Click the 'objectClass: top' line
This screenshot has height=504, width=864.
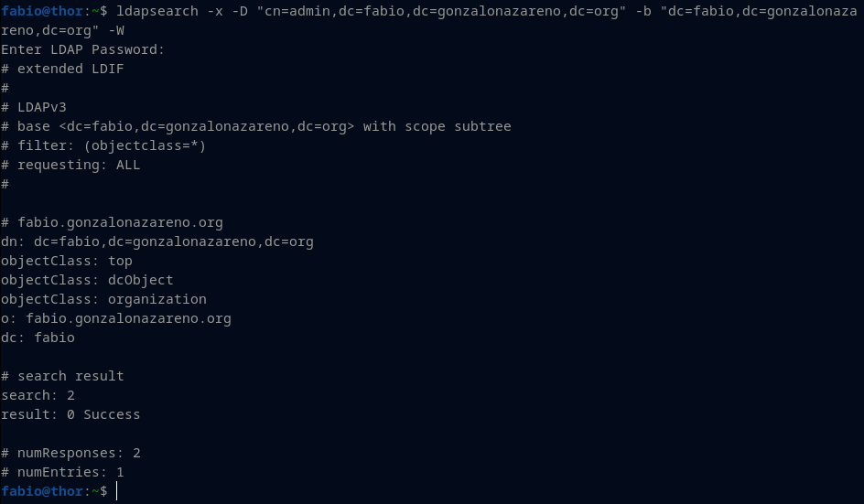click(67, 261)
